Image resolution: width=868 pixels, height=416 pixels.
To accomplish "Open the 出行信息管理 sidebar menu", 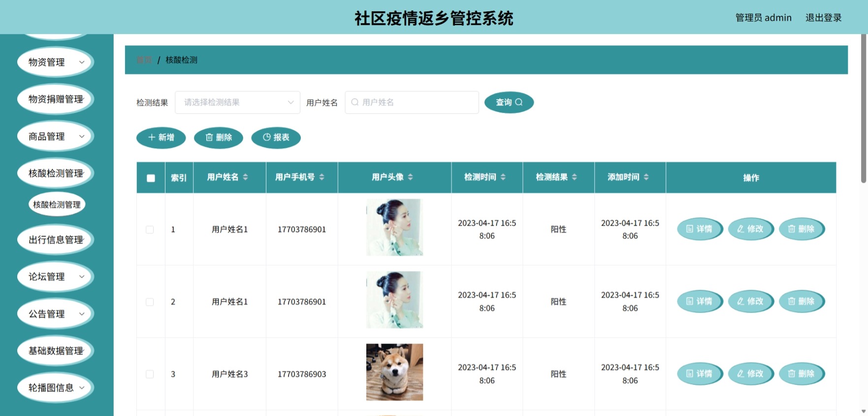I will point(55,240).
